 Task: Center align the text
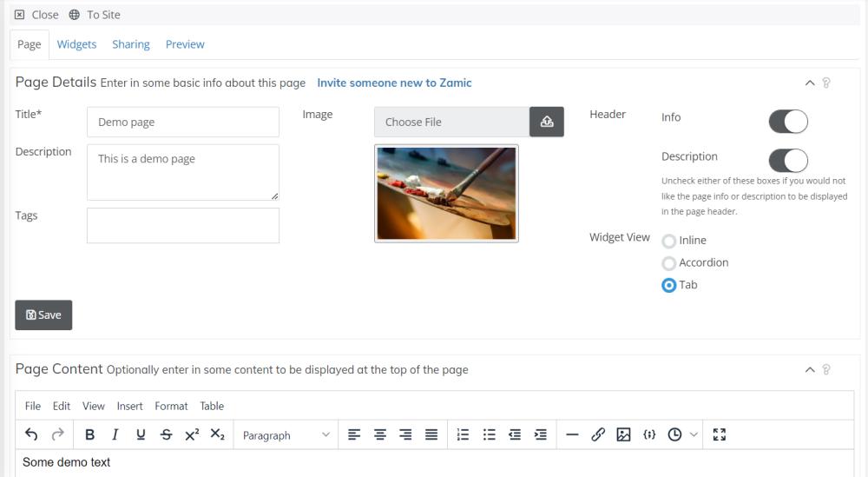[379, 435]
